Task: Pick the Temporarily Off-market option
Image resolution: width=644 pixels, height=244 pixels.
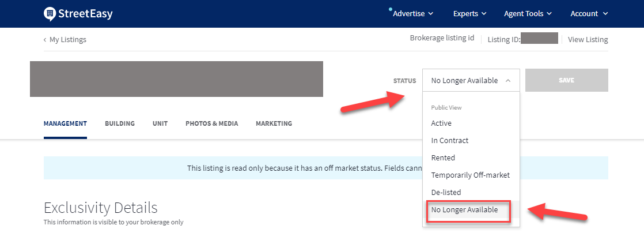Action: [x=470, y=175]
